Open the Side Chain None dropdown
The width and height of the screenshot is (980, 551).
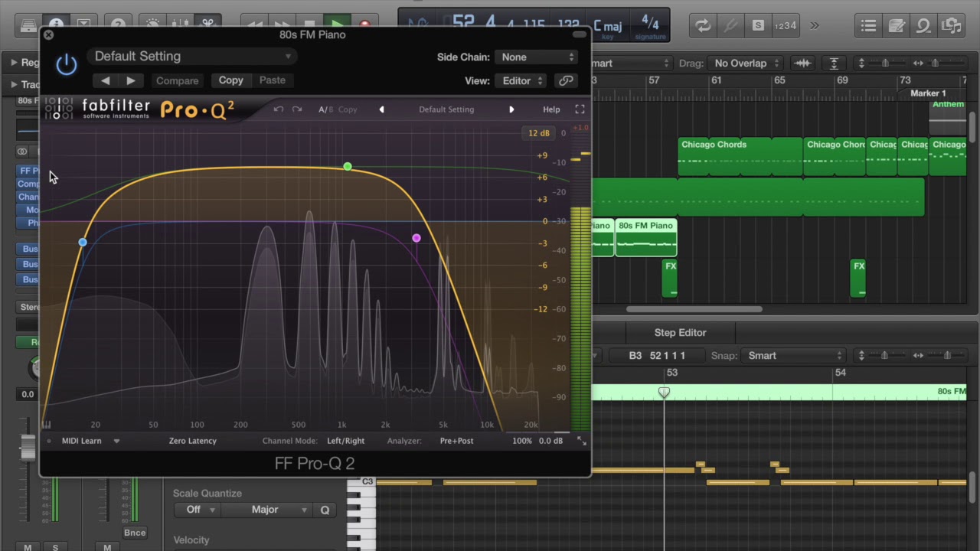(x=536, y=57)
